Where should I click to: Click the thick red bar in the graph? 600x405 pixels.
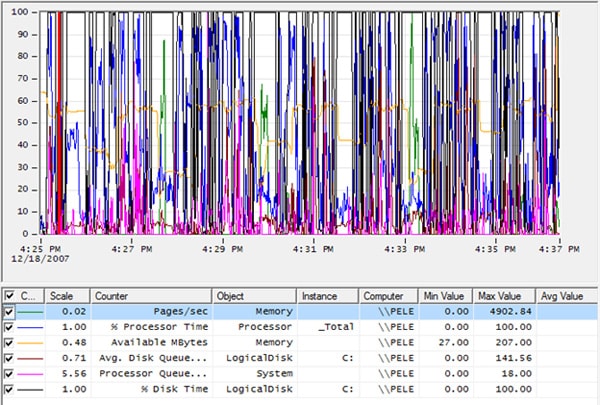(x=60, y=122)
